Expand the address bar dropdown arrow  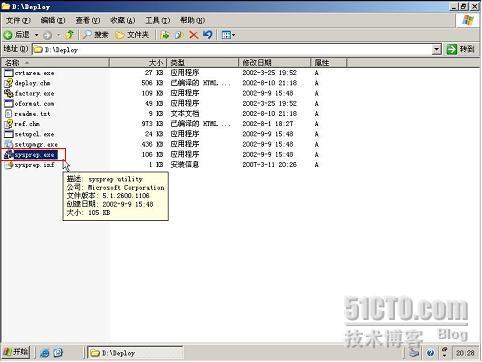437,50
